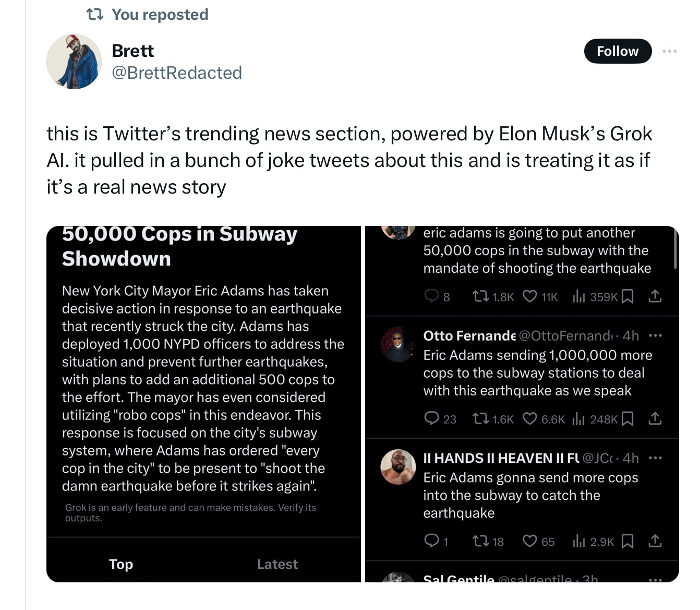Reply to Otto Fernandez's tweet with 23 comments
The height and width of the screenshot is (610, 700).
431,418
